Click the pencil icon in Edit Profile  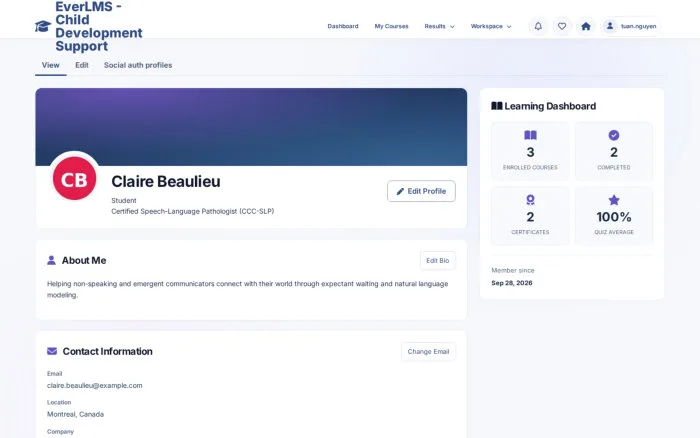(400, 192)
